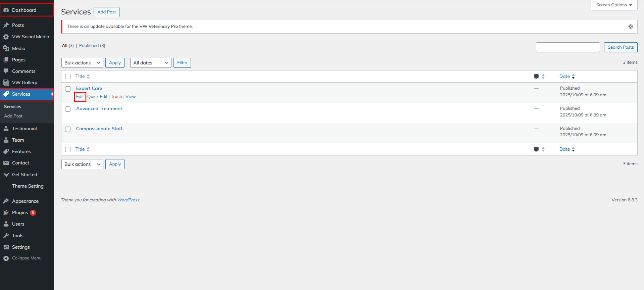Image resolution: width=644 pixels, height=290 pixels.
Task: Click the Tools wrench icon in sidebar
Action: coord(6,236)
